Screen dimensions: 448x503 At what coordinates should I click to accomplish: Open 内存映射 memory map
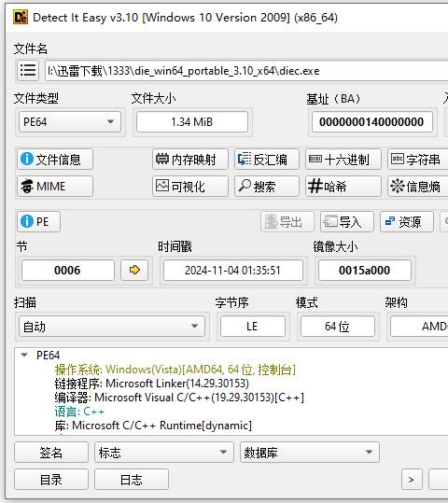tap(190, 160)
